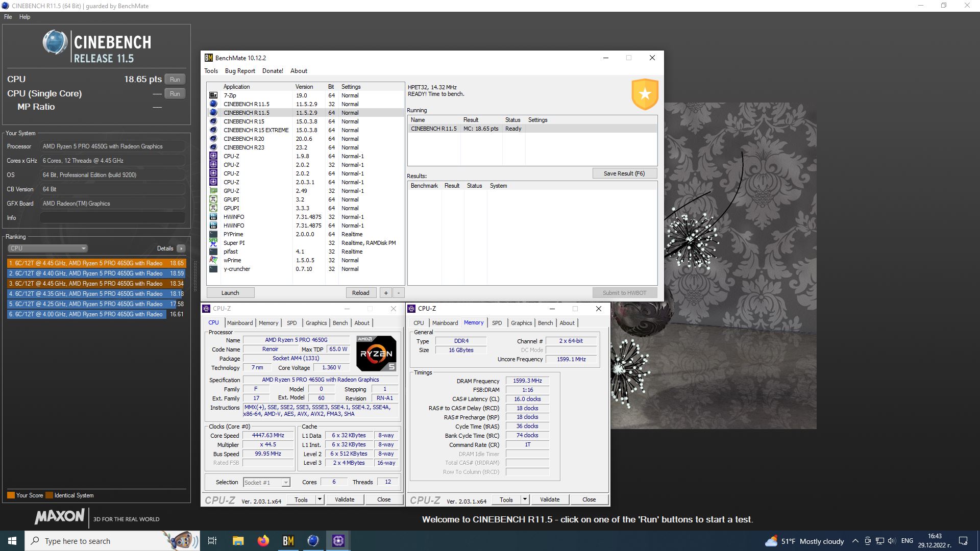This screenshot has height=551, width=980.
Task: Open Tools menu in BenchMate
Action: (x=211, y=71)
